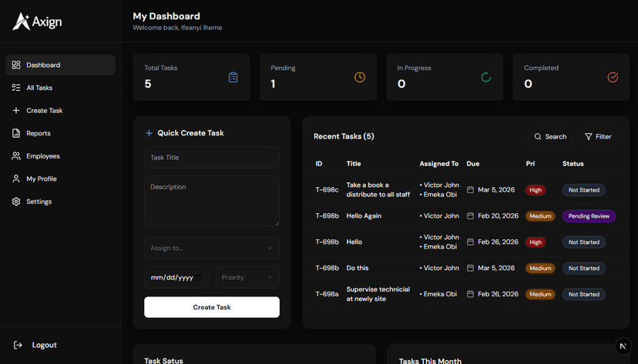Open Settings from the sidebar

(x=39, y=202)
